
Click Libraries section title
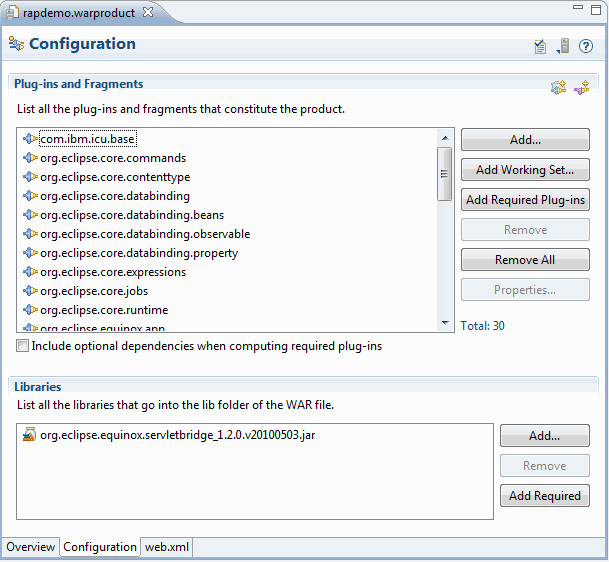click(38, 387)
